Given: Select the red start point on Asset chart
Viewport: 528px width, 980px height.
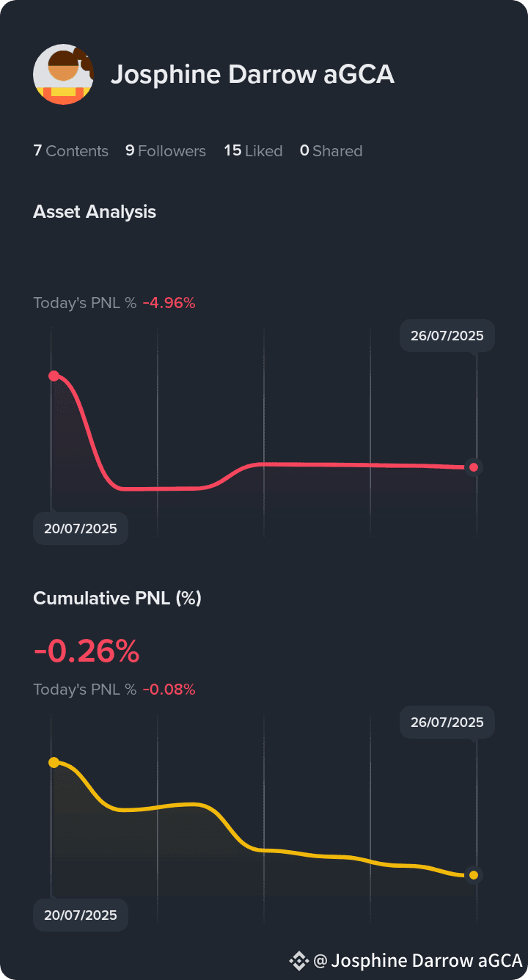Looking at the screenshot, I should 54,376.
